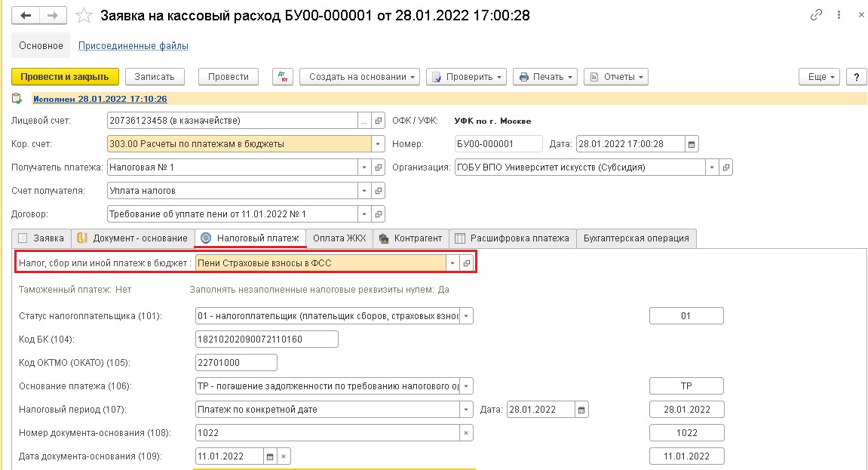Switch to Оплата ЖКХ tab
868x470 pixels.
pyautogui.click(x=339, y=238)
